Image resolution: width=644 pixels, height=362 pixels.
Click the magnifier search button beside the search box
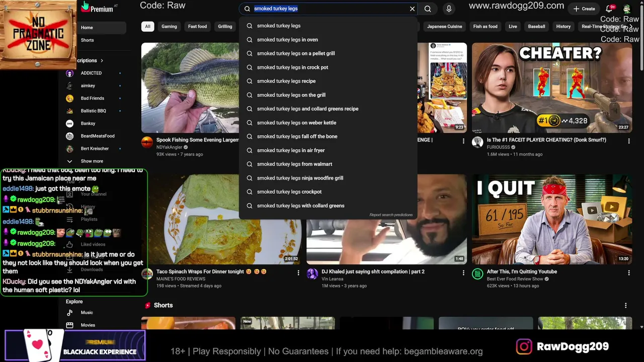point(428,9)
